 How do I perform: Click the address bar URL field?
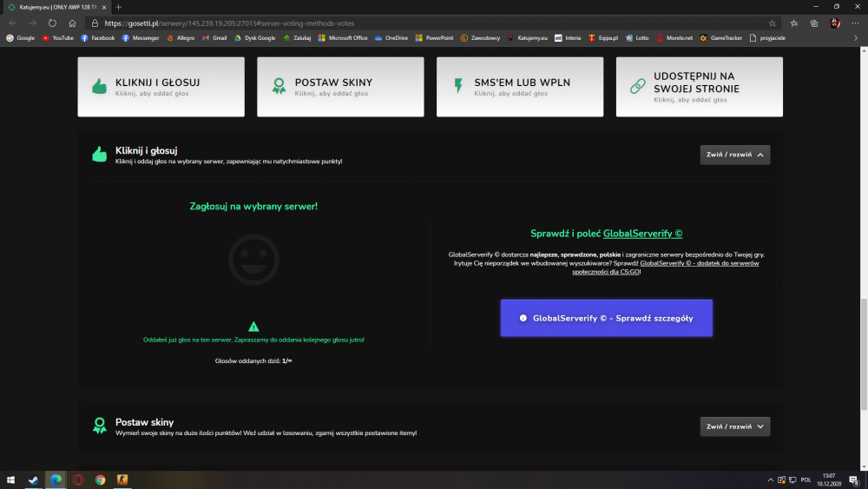coord(431,23)
